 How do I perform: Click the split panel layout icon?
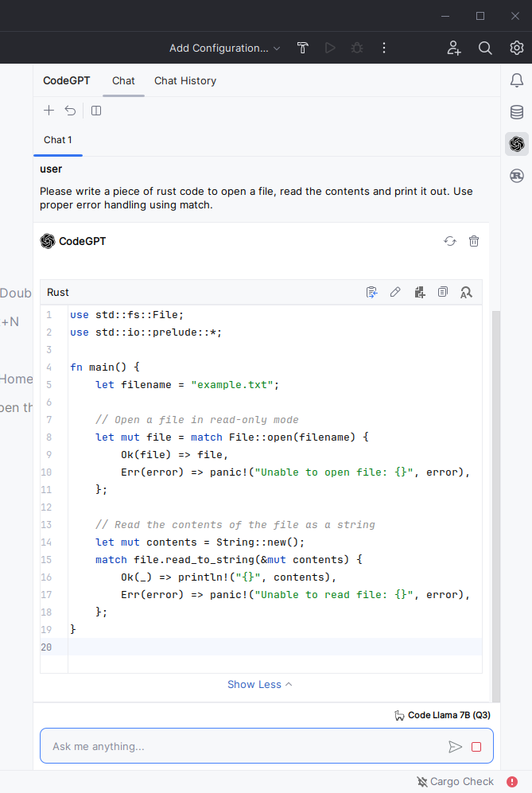(96, 111)
